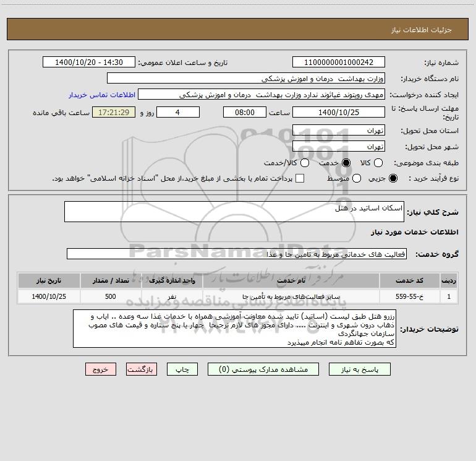Click the ردیف column header

(x=449, y=280)
